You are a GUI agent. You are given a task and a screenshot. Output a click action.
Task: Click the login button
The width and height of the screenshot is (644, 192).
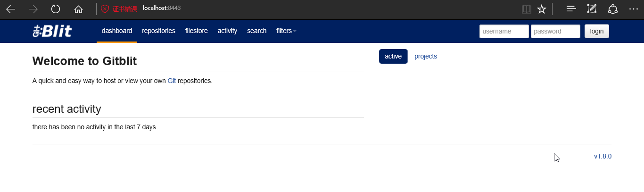click(x=597, y=31)
